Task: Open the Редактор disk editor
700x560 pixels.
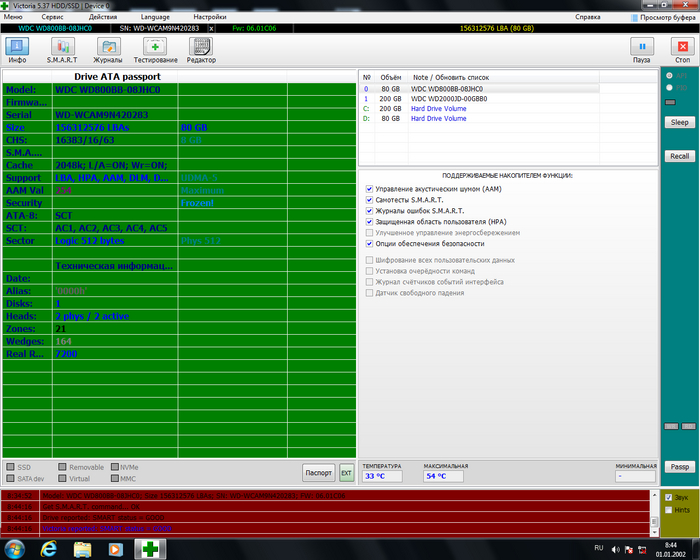Action: 201,49
